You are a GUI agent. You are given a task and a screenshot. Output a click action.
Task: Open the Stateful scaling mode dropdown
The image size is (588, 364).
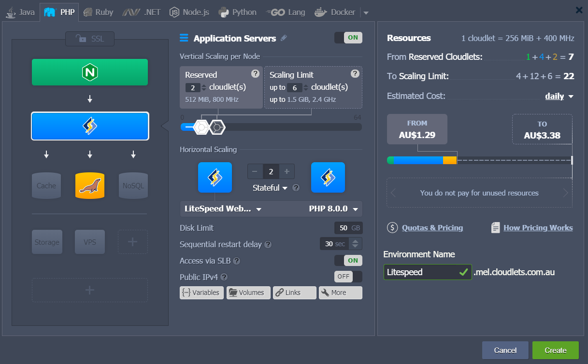pyautogui.click(x=270, y=188)
